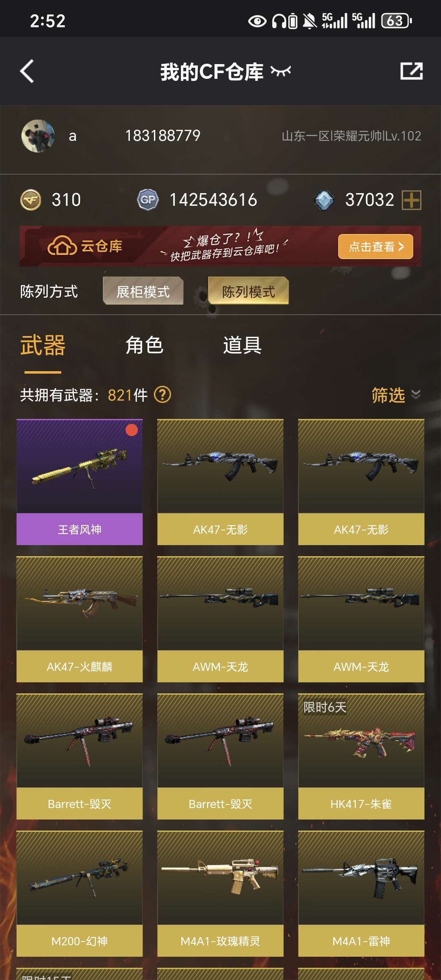Tap the cloud warehouse house icon

(x=62, y=246)
